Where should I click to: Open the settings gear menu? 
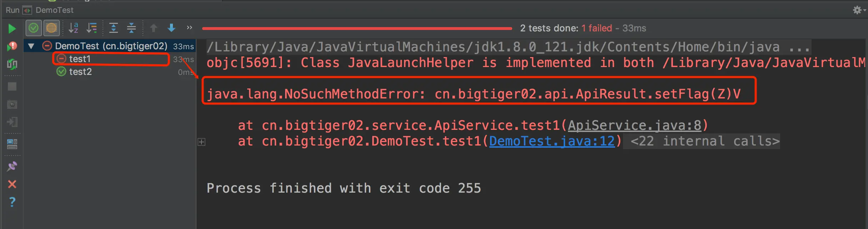pos(857,10)
